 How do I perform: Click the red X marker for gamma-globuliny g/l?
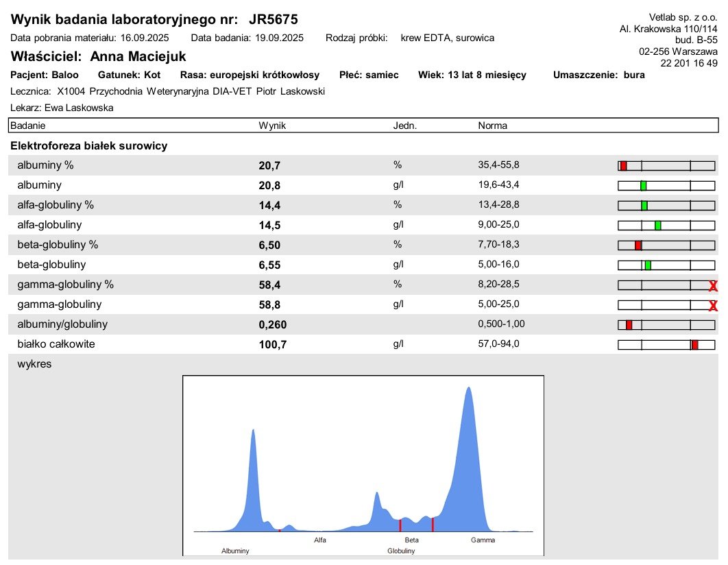point(713,306)
